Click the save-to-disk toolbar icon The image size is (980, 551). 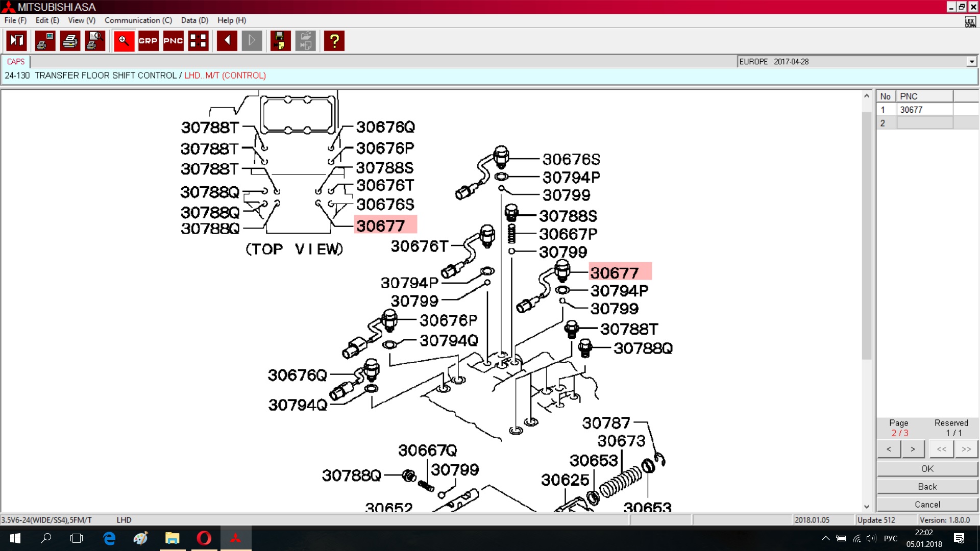point(280,41)
